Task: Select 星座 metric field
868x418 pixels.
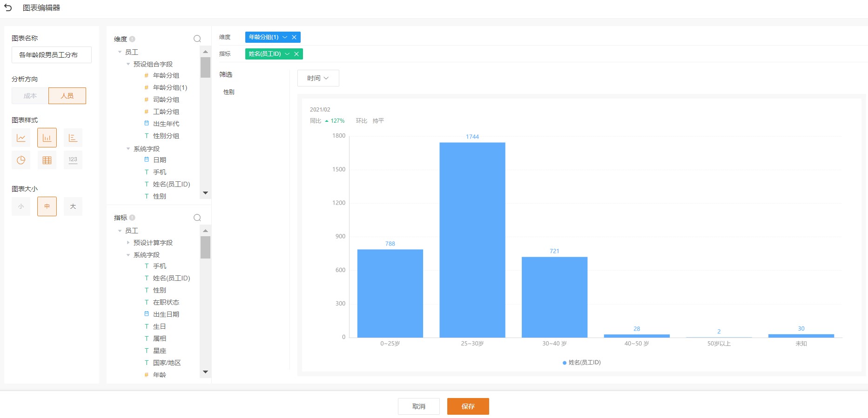Action: 160,351
